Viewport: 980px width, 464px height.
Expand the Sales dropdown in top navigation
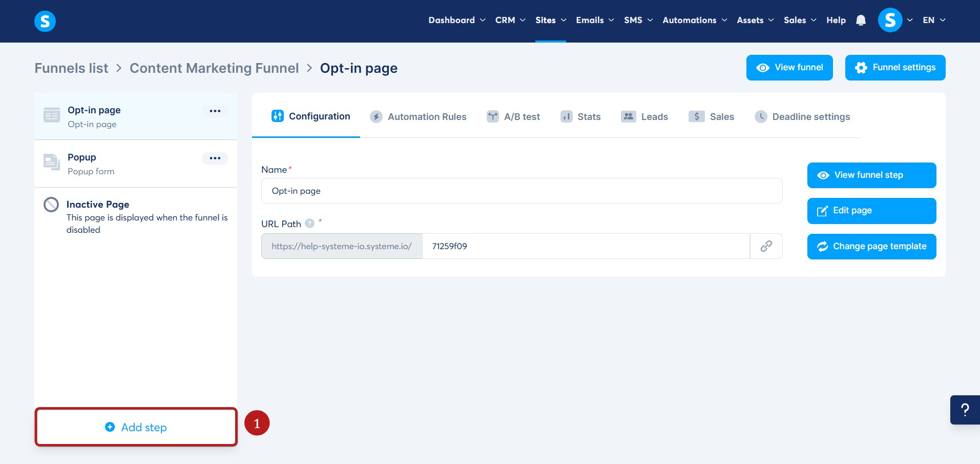click(800, 21)
